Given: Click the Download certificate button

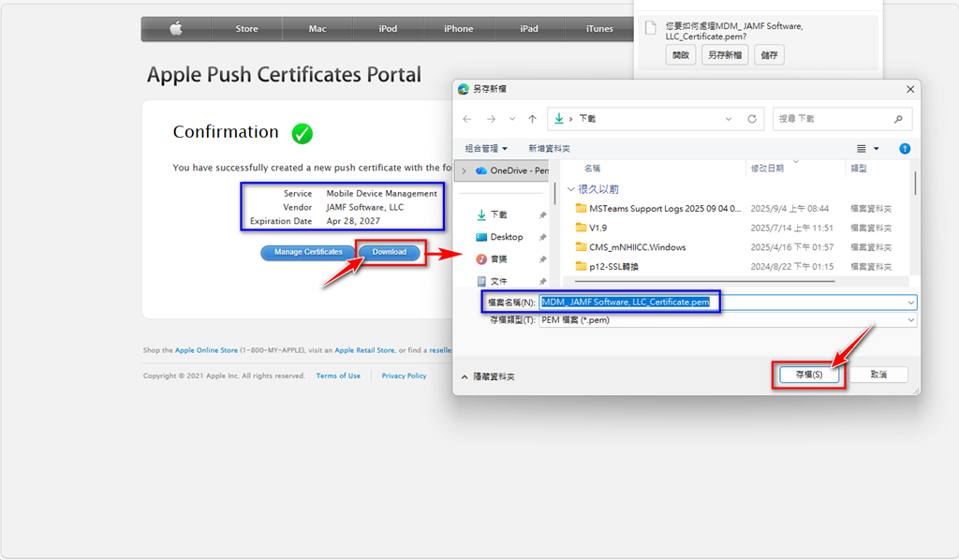Looking at the screenshot, I should tap(390, 252).
